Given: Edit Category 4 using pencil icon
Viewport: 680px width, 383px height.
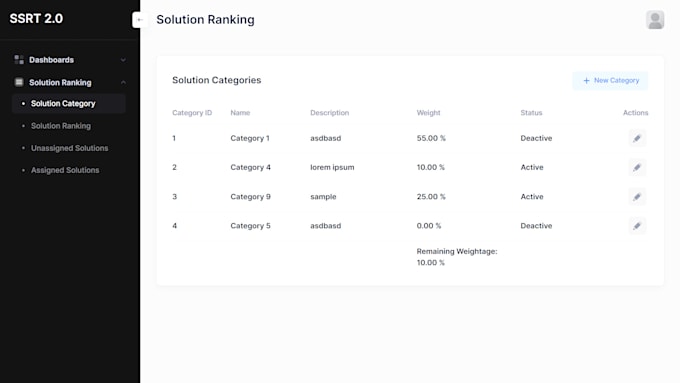Looking at the screenshot, I should point(637,167).
